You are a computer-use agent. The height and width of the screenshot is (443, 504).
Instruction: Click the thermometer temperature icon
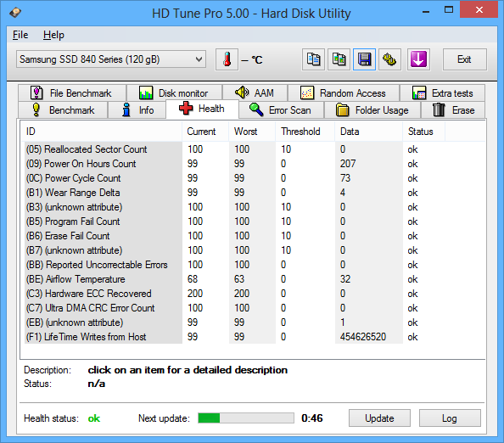(x=227, y=59)
